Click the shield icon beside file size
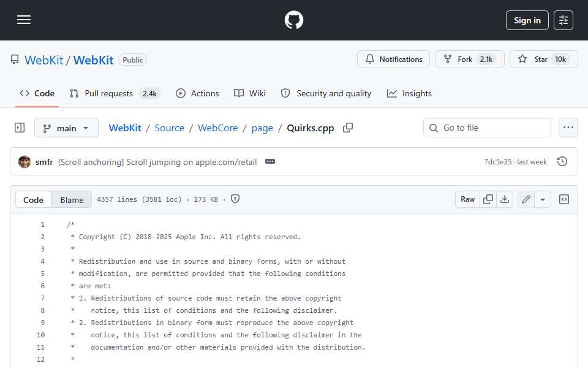The height and width of the screenshot is (368, 588). tap(235, 199)
